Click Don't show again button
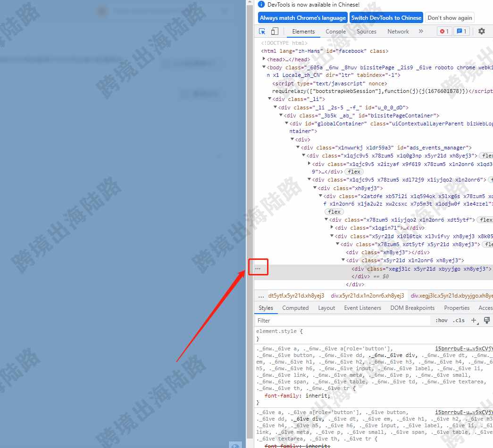The image size is (493, 448). 450,18
